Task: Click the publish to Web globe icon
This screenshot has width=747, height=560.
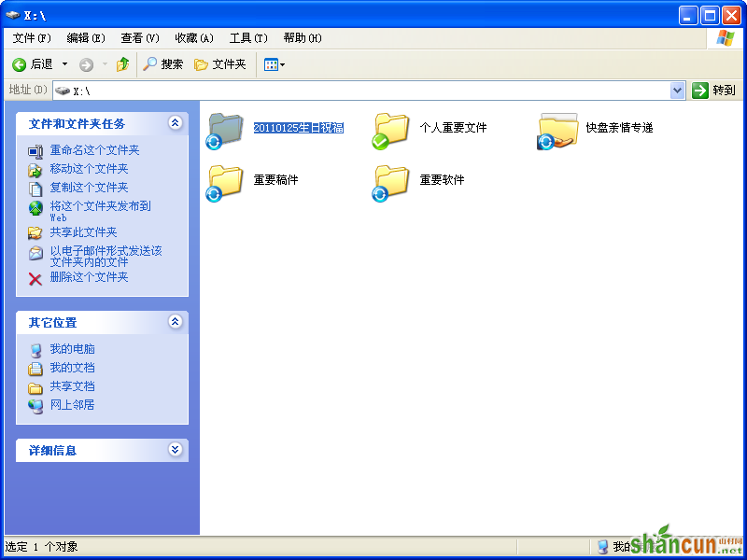Action: pyautogui.click(x=35, y=208)
